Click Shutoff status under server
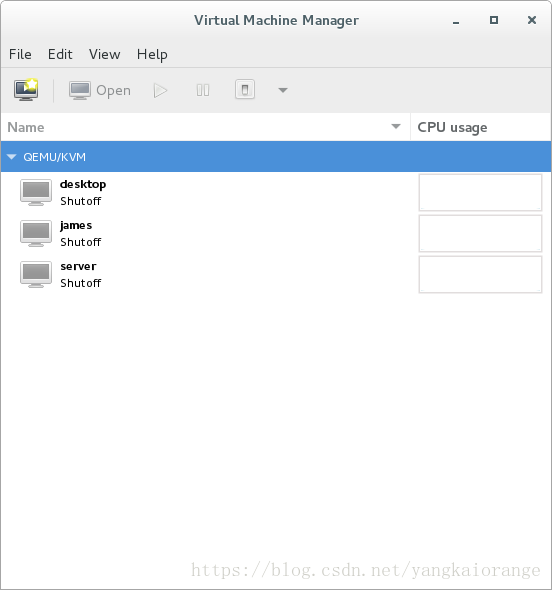The width and height of the screenshot is (552, 590). (81, 283)
